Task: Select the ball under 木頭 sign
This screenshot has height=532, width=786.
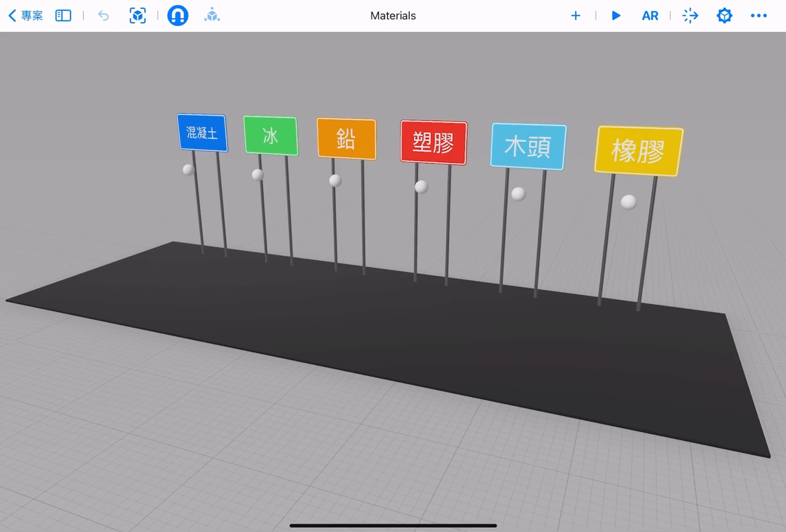Action: coord(518,194)
